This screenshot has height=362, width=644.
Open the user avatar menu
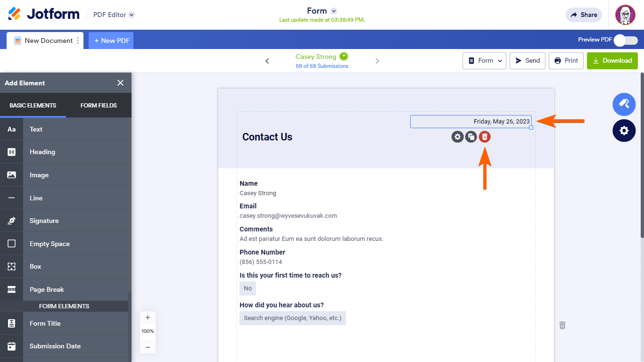point(625,15)
